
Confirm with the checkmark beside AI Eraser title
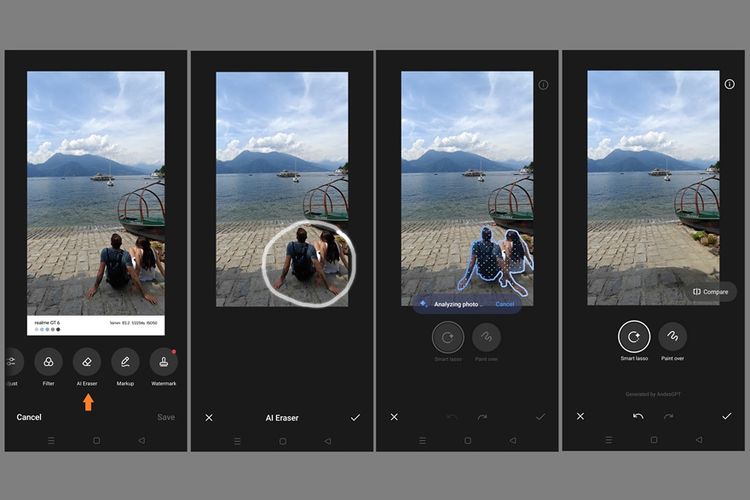355,417
